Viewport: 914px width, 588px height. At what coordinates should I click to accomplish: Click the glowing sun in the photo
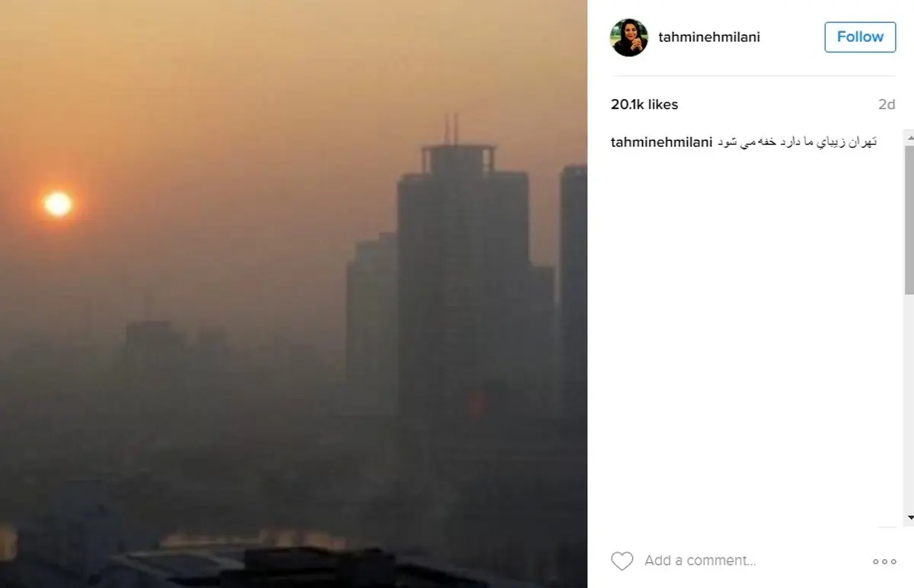tap(57, 203)
